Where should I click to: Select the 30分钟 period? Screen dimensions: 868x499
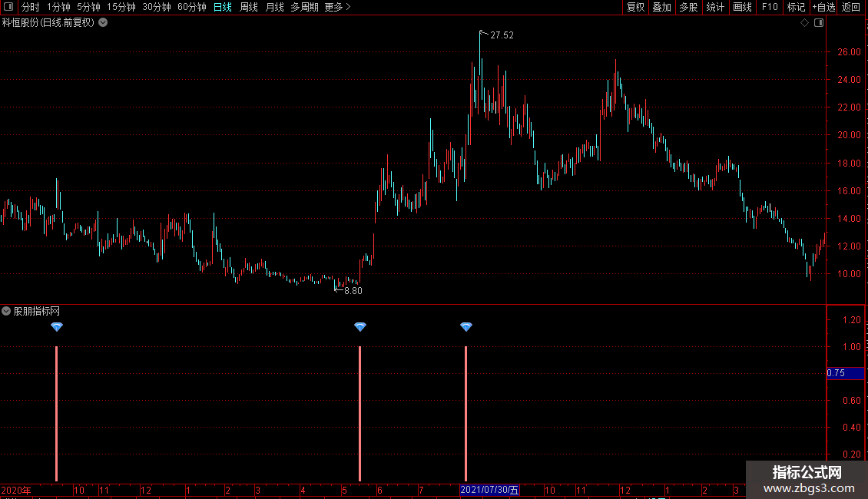157,7
